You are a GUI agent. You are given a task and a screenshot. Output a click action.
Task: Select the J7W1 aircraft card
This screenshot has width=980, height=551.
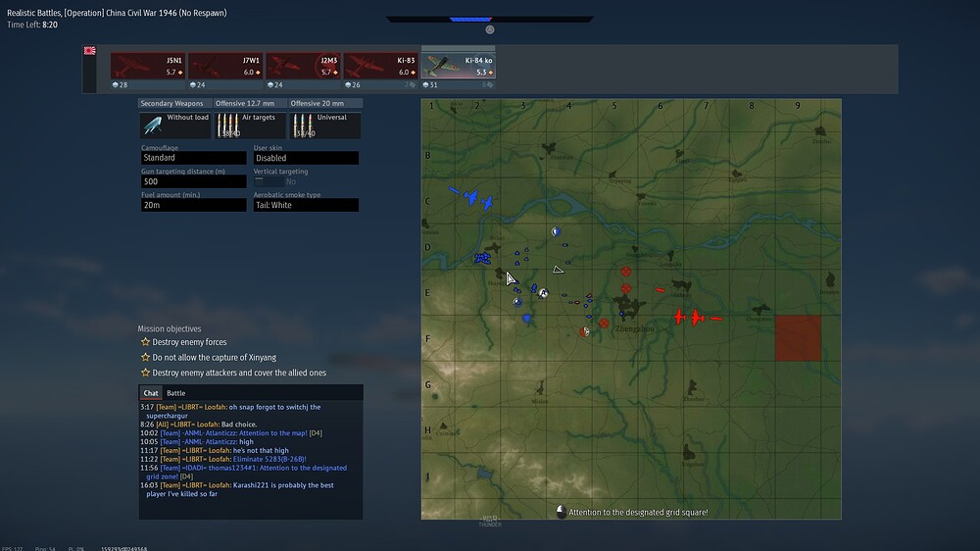pyautogui.click(x=225, y=67)
